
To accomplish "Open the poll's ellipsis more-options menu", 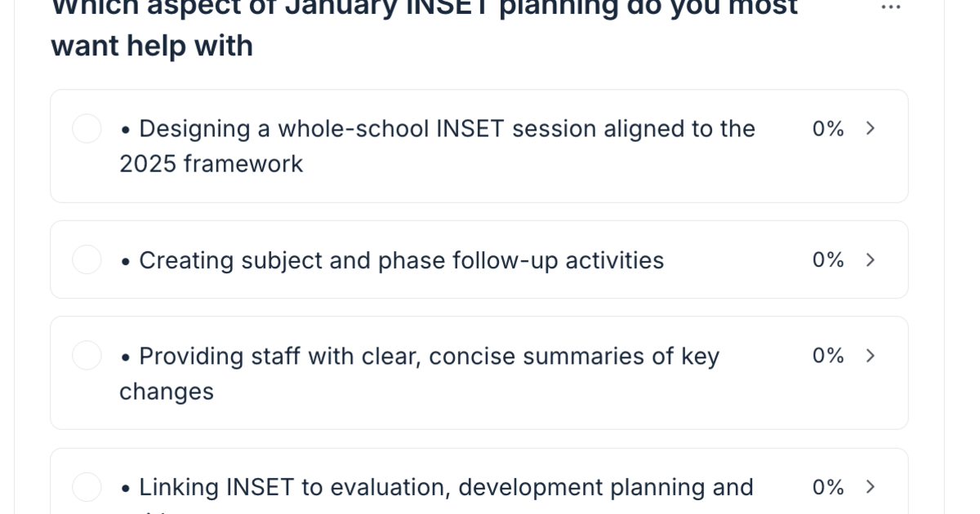I will coord(890,8).
